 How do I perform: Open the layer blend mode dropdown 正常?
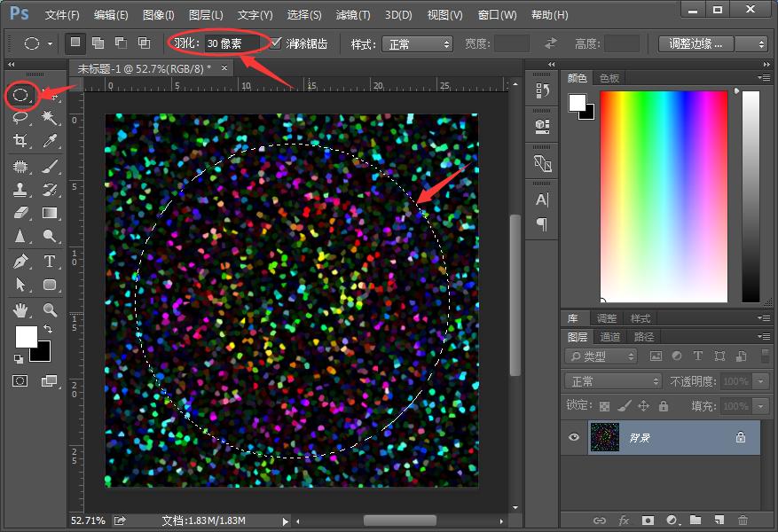coord(613,381)
